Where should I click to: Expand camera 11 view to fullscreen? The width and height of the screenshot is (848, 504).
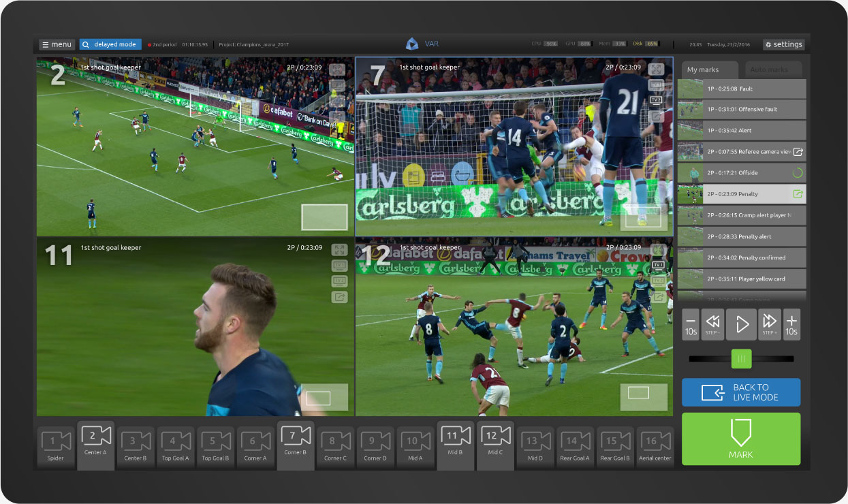(x=339, y=250)
